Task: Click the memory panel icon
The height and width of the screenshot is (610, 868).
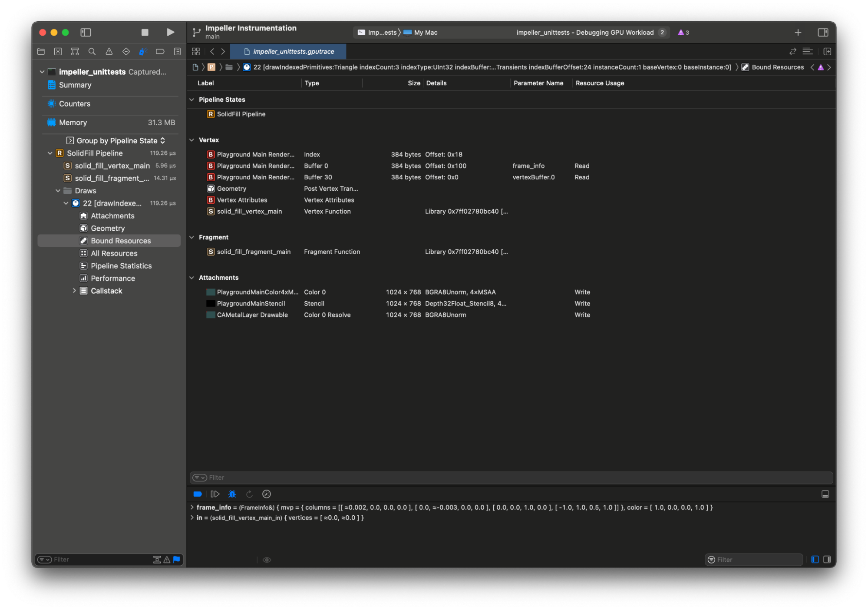Action: tap(53, 122)
